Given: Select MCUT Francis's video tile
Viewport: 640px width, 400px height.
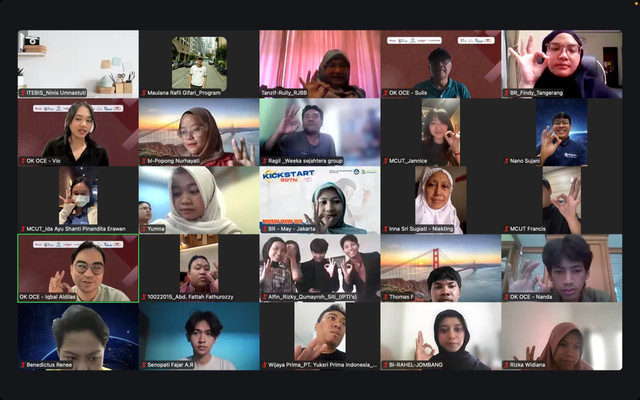Looking at the screenshot, I should click(x=562, y=200).
